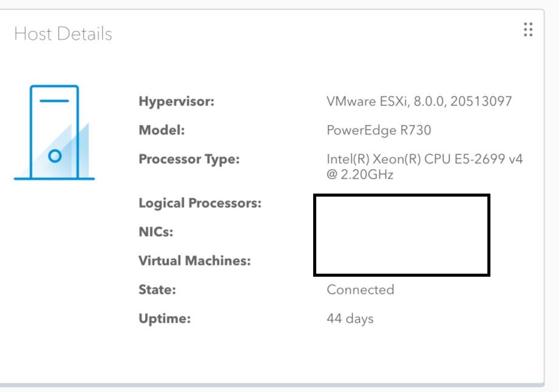
Task: Select the Model label
Action: [x=162, y=130]
